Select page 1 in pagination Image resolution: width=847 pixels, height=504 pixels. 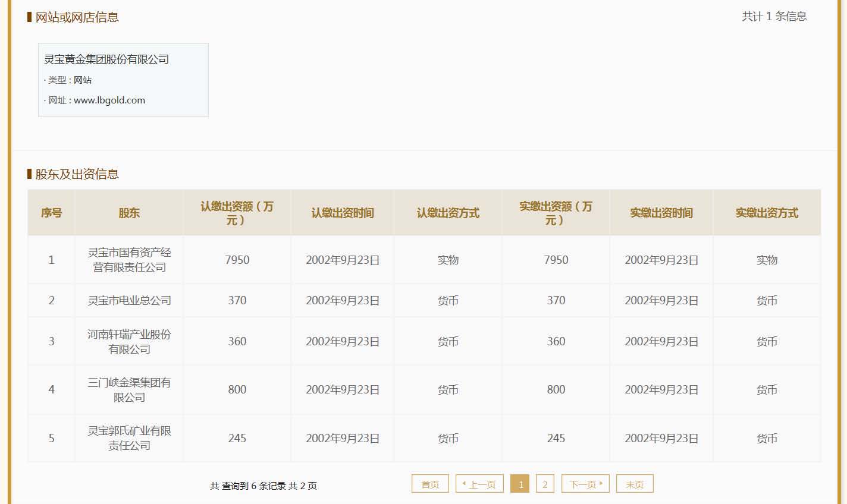520,484
